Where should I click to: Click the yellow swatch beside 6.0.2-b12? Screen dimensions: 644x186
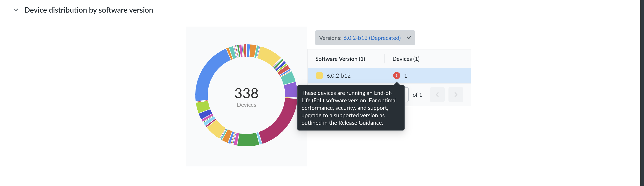319,75
